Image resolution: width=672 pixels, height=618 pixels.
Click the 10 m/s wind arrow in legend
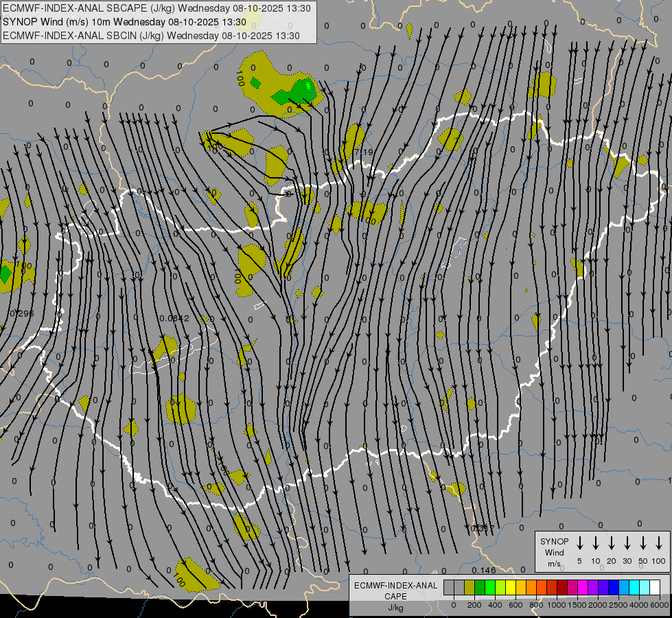point(596,543)
